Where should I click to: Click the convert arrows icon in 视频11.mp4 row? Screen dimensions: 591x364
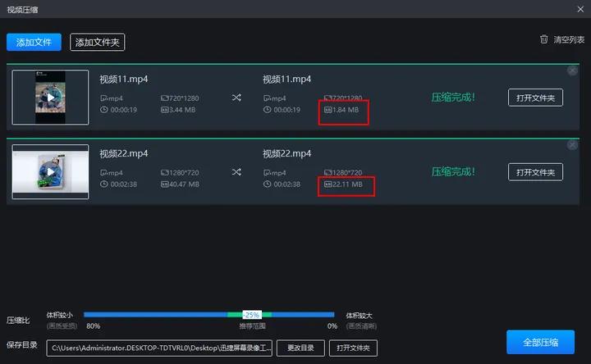coord(236,98)
